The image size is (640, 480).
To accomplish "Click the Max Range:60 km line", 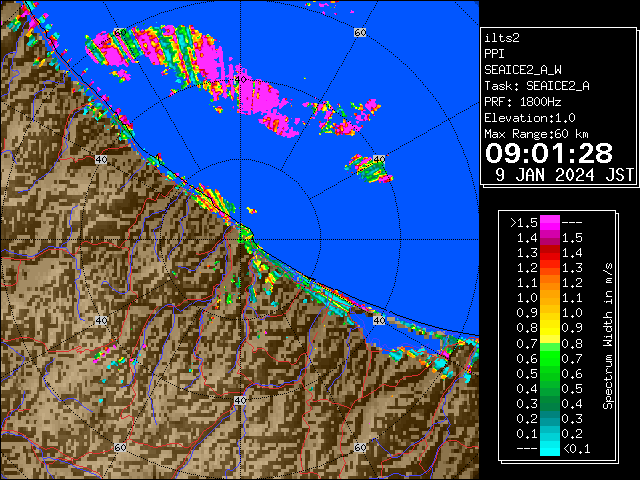I will [x=537, y=134].
